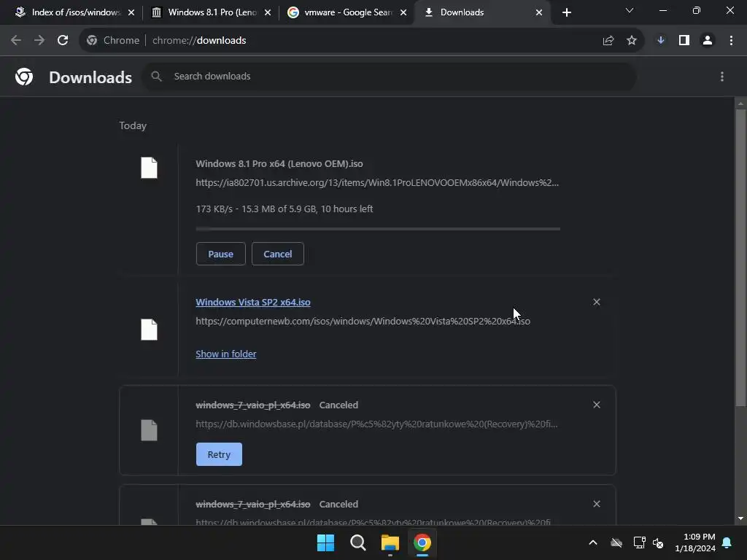Close the Downloads tab
Screen dimensions: 747x560
click(539, 12)
